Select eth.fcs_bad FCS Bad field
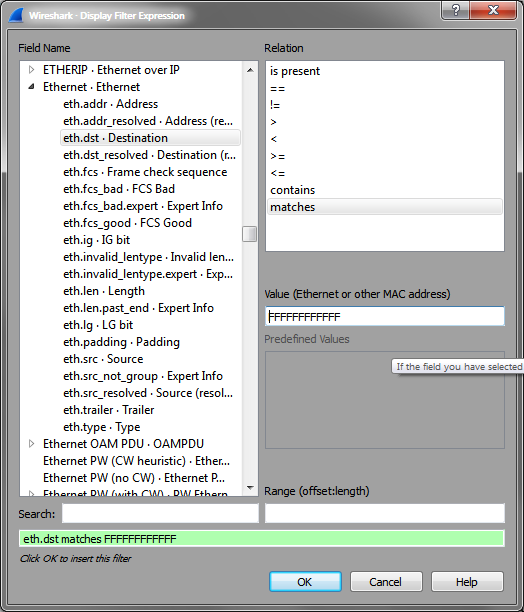 coord(119,189)
